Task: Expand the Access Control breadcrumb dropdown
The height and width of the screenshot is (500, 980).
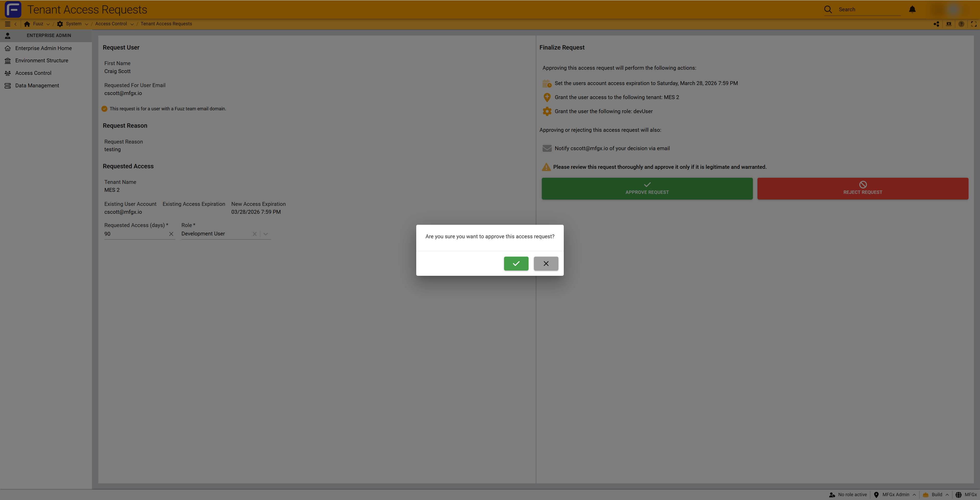Action: pyautogui.click(x=132, y=24)
